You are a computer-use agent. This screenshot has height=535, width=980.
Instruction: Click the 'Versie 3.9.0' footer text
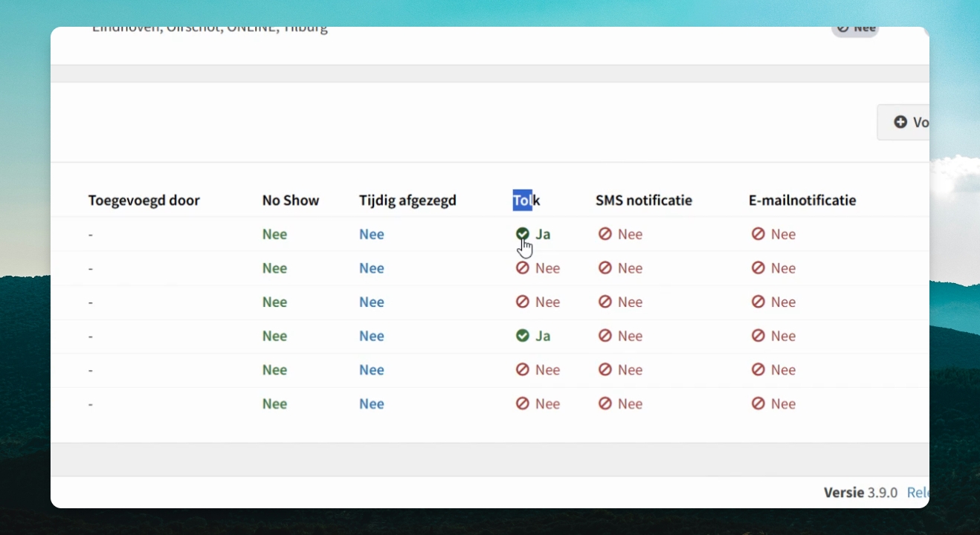point(860,493)
